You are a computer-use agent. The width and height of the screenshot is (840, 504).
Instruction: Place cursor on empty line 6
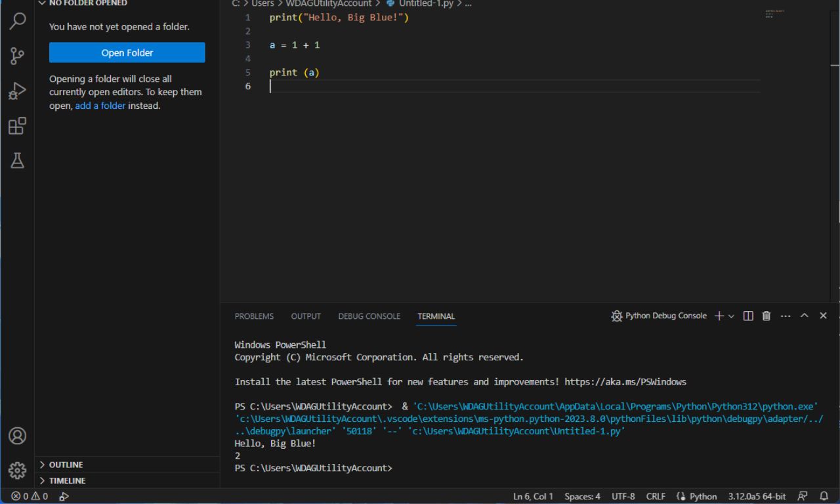[x=514, y=86]
